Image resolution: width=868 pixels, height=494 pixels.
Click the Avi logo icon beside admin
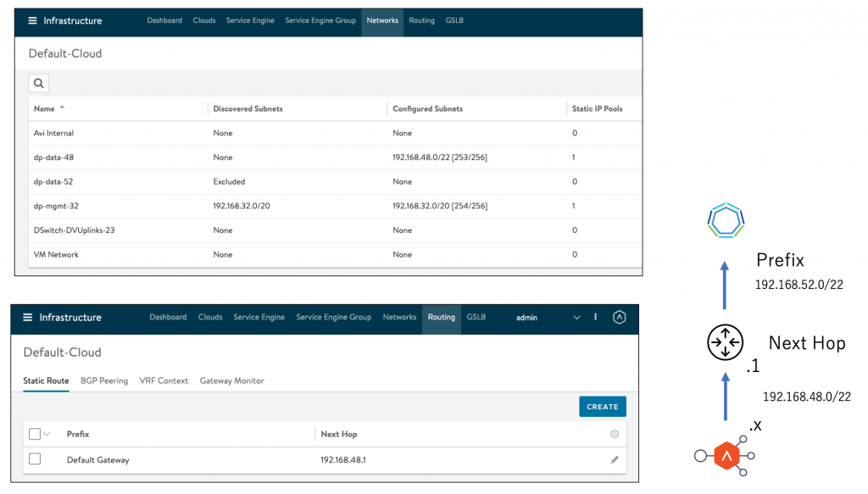click(619, 317)
